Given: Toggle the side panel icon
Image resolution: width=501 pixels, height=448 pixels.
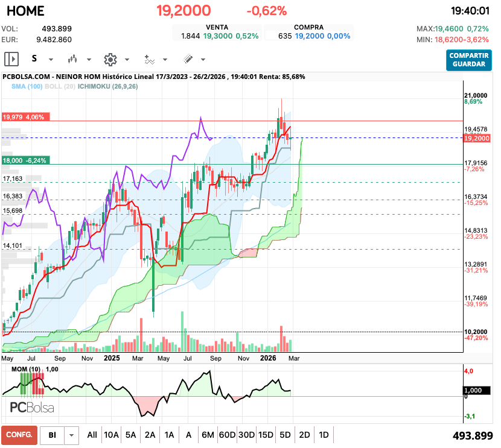Looking at the screenshot, I should point(11,59).
